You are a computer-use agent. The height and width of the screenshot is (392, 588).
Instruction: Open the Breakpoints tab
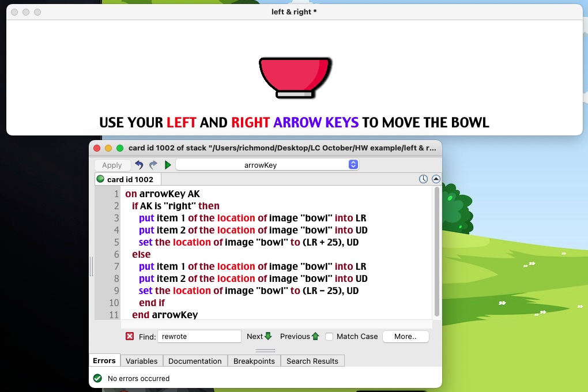[x=254, y=361]
